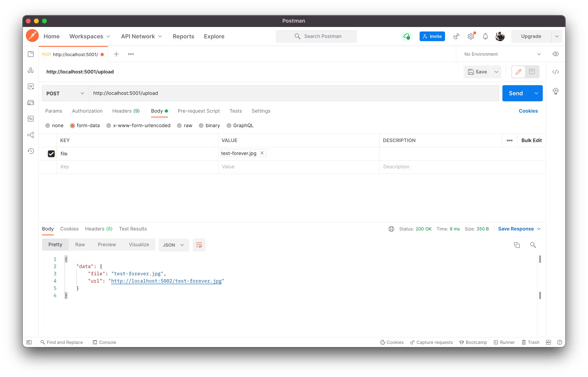This screenshot has height=377, width=588.
Task: Click the empty Key field in new row
Action: click(x=137, y=167)
